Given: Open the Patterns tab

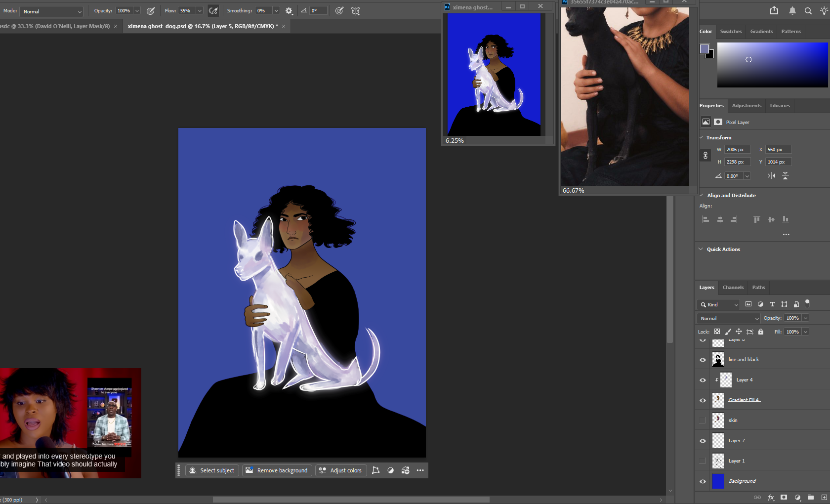Looking at the screenshot, I should coord(791,31).
